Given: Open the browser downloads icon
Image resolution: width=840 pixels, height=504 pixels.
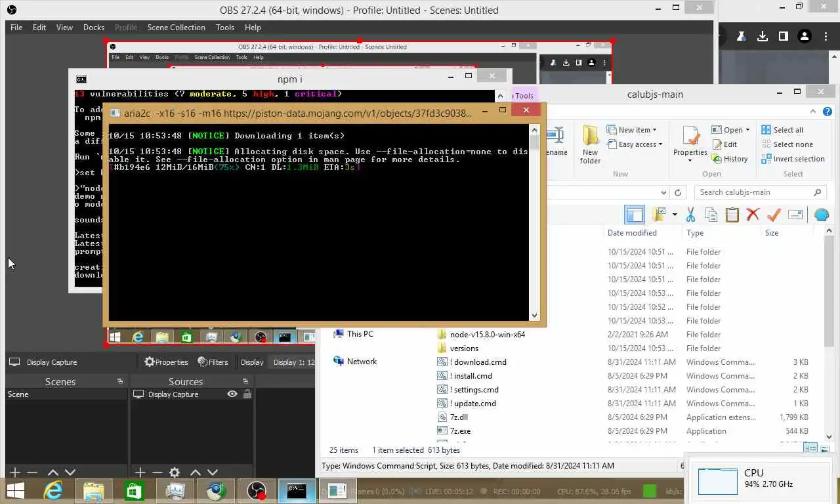Looking at the screenshot, I should pos(763,37).
